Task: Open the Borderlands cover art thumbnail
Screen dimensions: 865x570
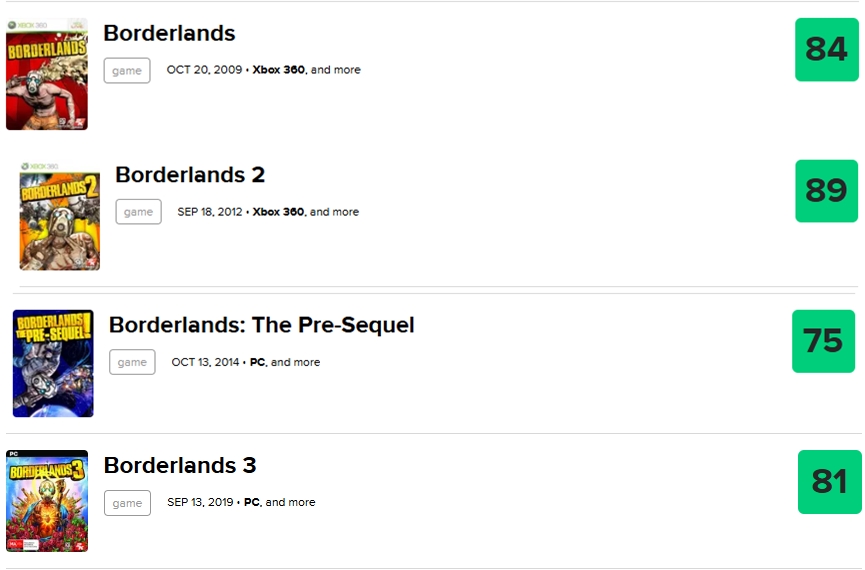Action: 46,75
